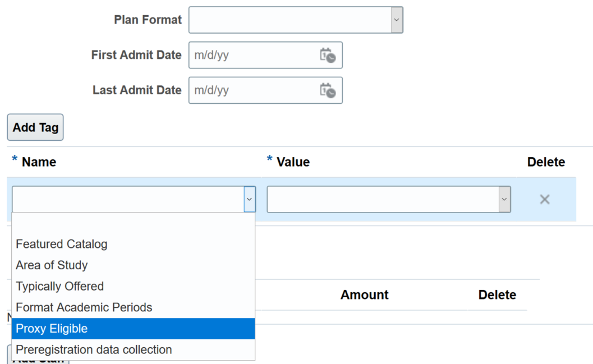Select Featured Catalog from the list
Viewport: 593px width, 364px height.
[62, 244]
